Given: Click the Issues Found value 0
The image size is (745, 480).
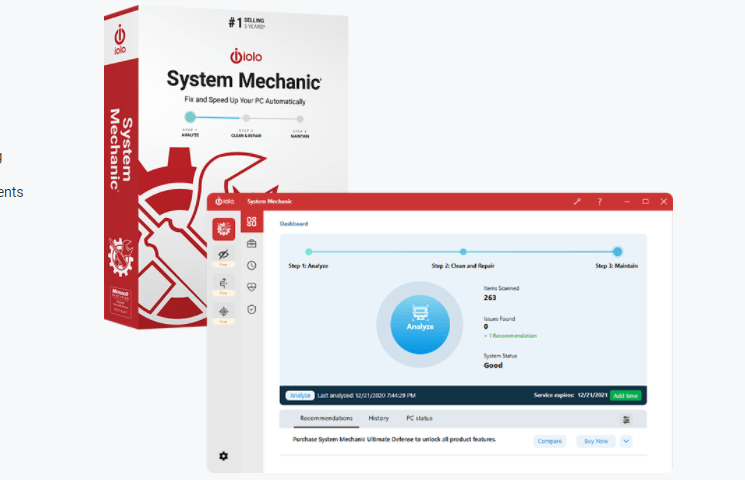Looking at the screenshot, I should point(486,327).
